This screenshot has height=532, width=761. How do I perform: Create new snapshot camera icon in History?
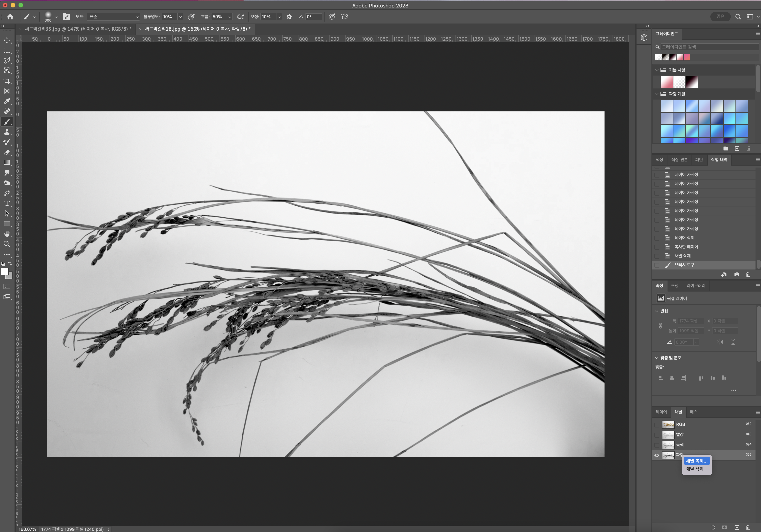click(737, 275)
